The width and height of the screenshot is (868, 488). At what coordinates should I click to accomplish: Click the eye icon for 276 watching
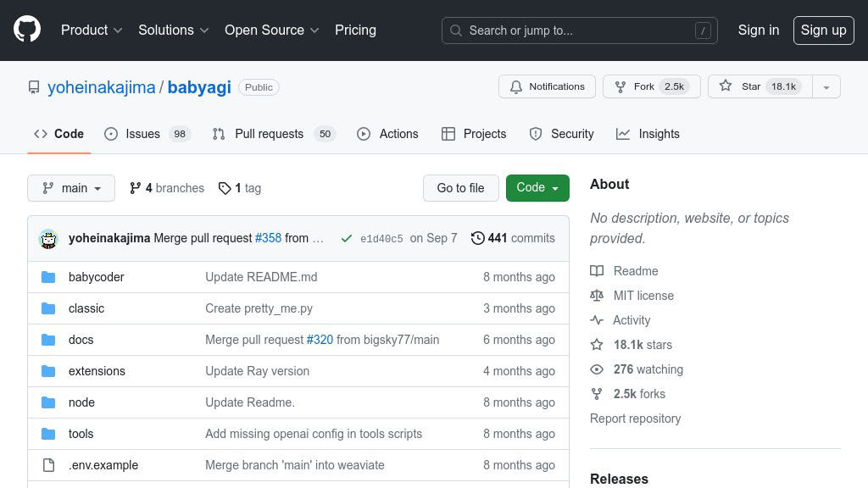tap(598, 369)
